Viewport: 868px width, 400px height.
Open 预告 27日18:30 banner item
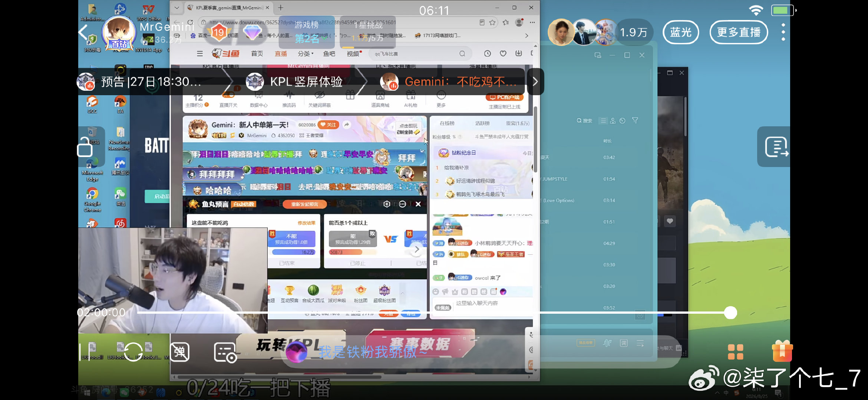click(151, 81)
